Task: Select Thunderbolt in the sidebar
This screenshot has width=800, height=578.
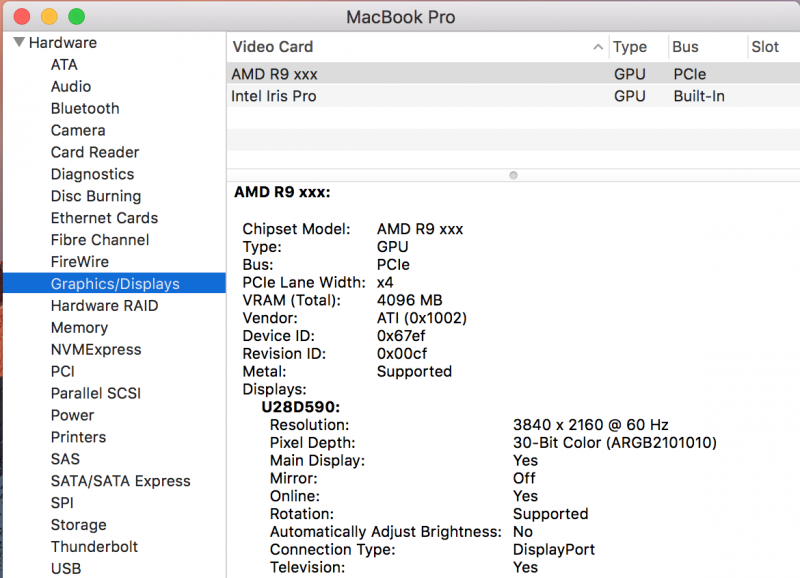Action: [x=94, y=547]
